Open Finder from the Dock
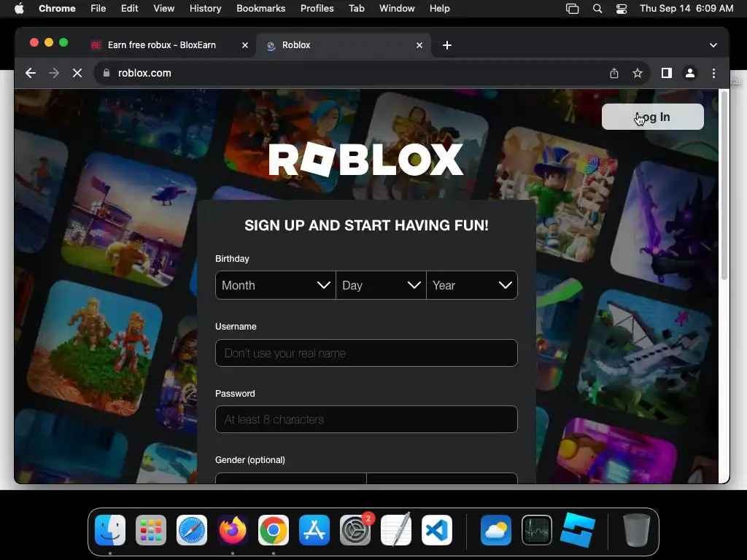The width and height of the screenshot is (747, 560). click(x=110, y=530)
